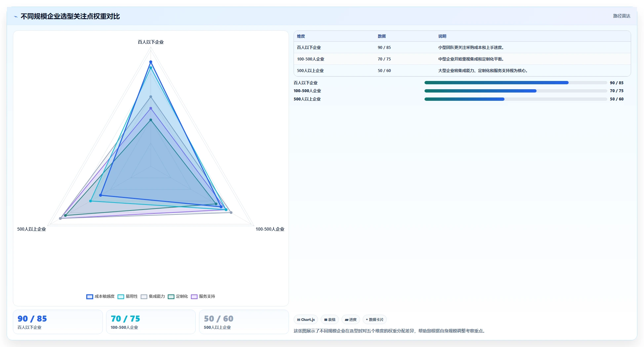Click table cell 100-500人企业
644x347 pixels.
(310, 59)
